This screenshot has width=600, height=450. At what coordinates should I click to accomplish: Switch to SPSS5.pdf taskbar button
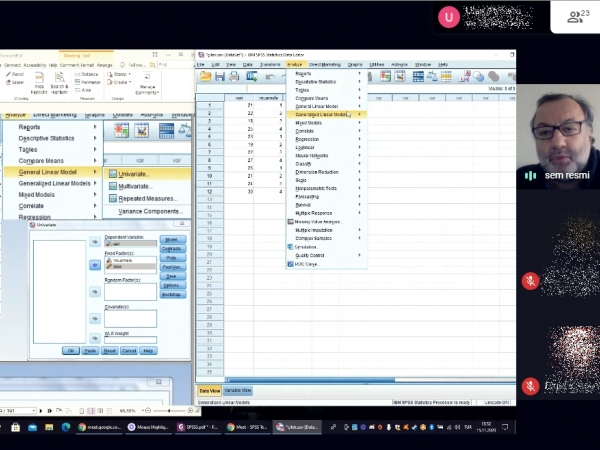(198, 427)
